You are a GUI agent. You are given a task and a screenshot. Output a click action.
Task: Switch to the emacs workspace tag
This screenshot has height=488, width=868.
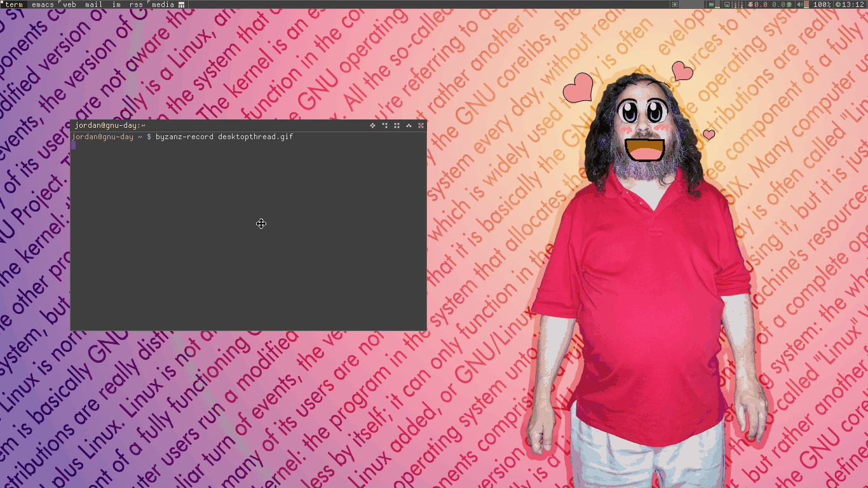pyautogui.click(x=43, y=4)
